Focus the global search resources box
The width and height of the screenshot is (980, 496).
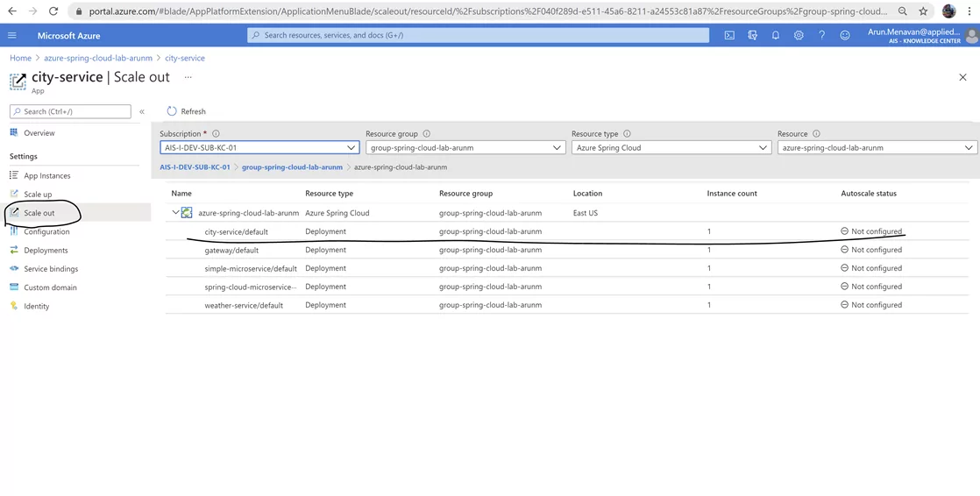478,36
